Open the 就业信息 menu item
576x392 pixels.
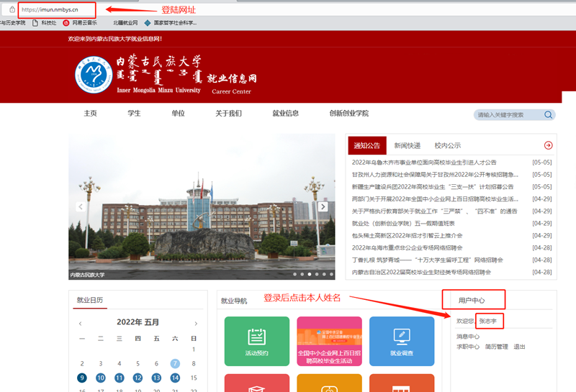point(285,114)
